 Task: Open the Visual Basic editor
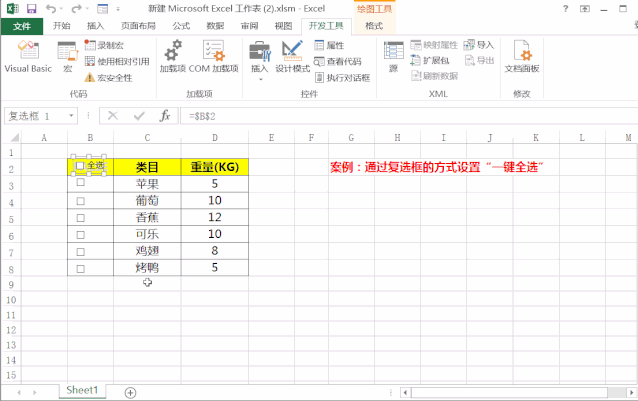[28, 56]
